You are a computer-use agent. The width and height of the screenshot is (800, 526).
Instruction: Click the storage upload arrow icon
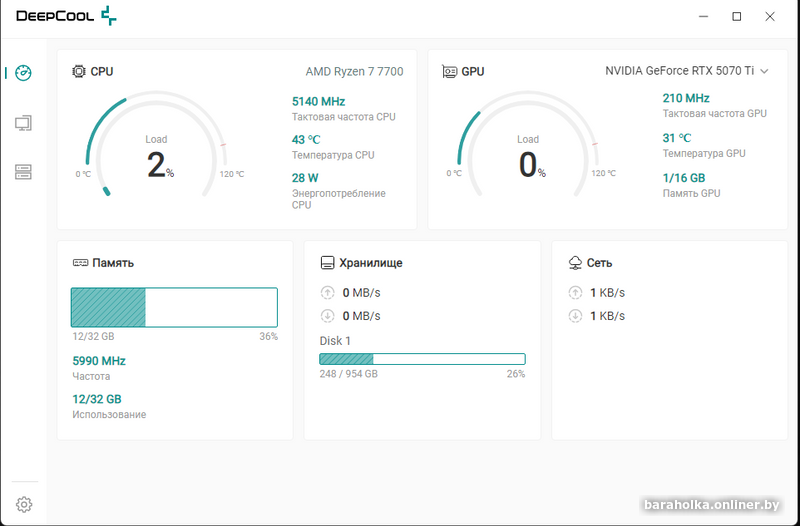(x=327, y=293)
